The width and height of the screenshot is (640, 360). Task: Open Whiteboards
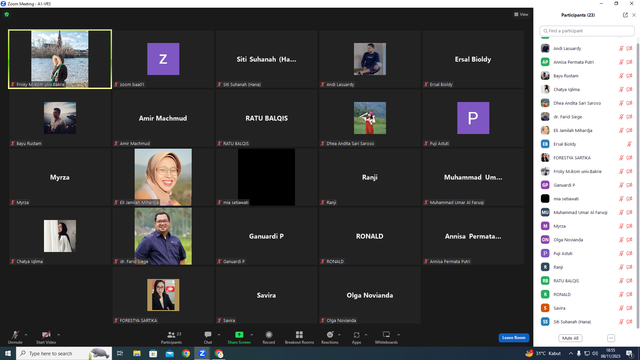pos(386,337)
